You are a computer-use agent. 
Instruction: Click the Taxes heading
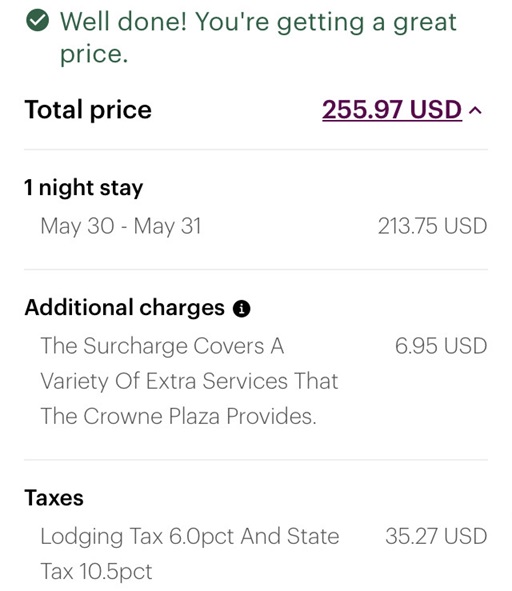(x=54, y=498)
